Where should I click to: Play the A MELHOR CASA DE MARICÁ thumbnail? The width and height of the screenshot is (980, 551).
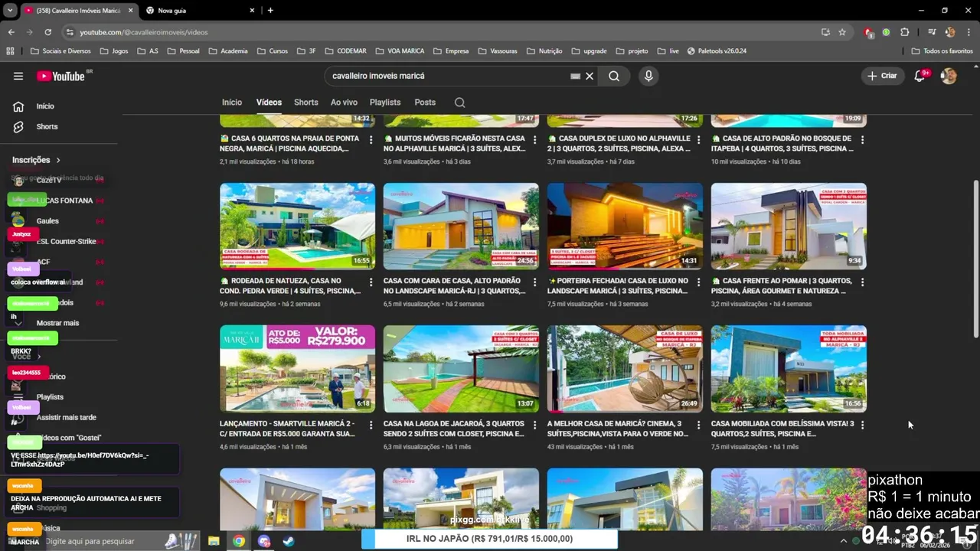625,369
